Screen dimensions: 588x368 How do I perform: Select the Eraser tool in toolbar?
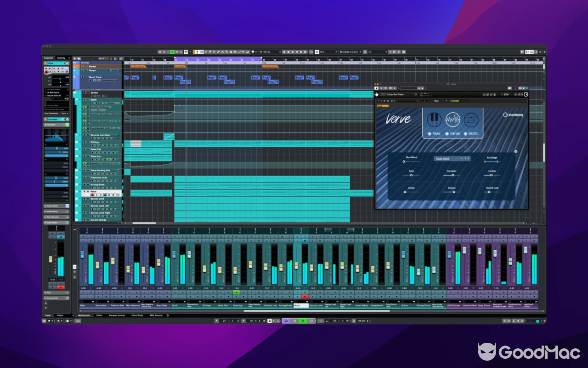tap(209, 52)
